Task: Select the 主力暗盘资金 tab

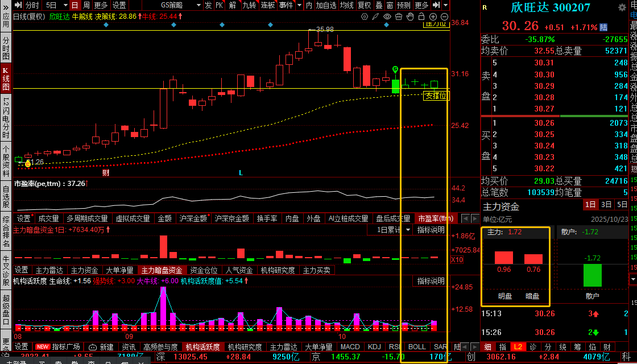Action: point(162,270)
